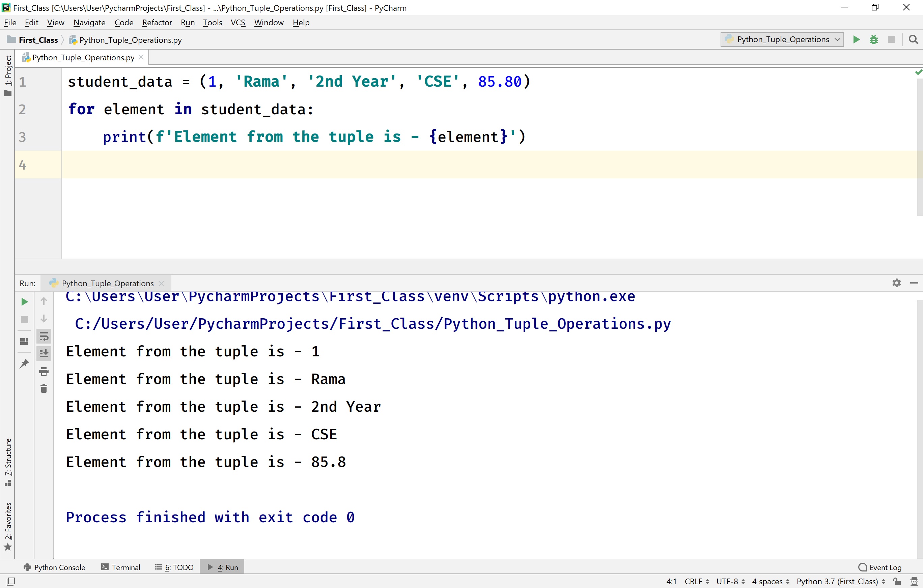
Task: Print the console output
Action: pyautogui.click(x=44, y=371)
